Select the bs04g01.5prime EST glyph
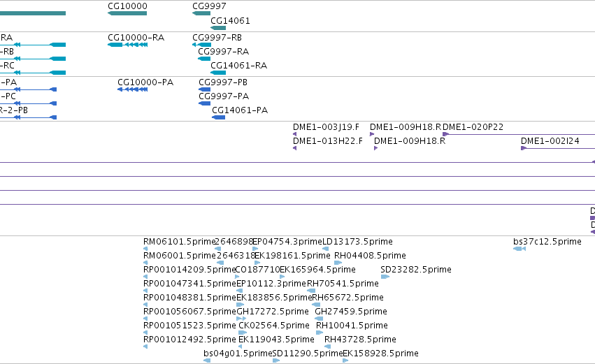The image size is (595, 364). click(207, 361)
